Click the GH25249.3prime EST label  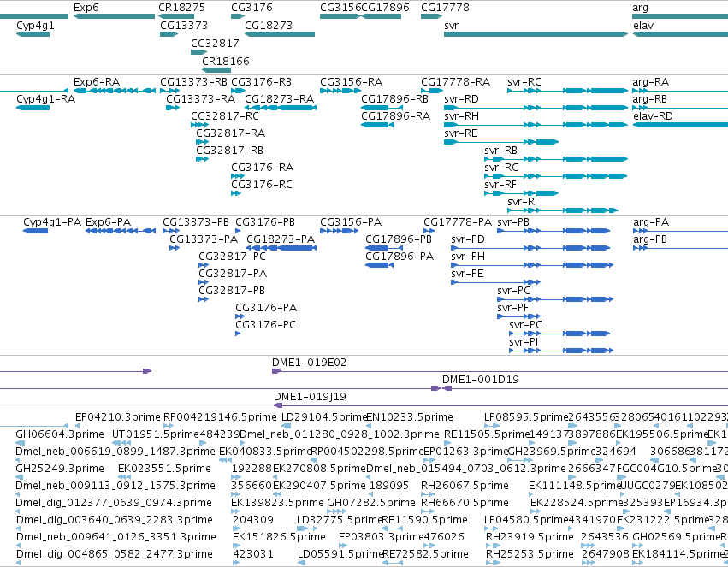pos(60,470)
